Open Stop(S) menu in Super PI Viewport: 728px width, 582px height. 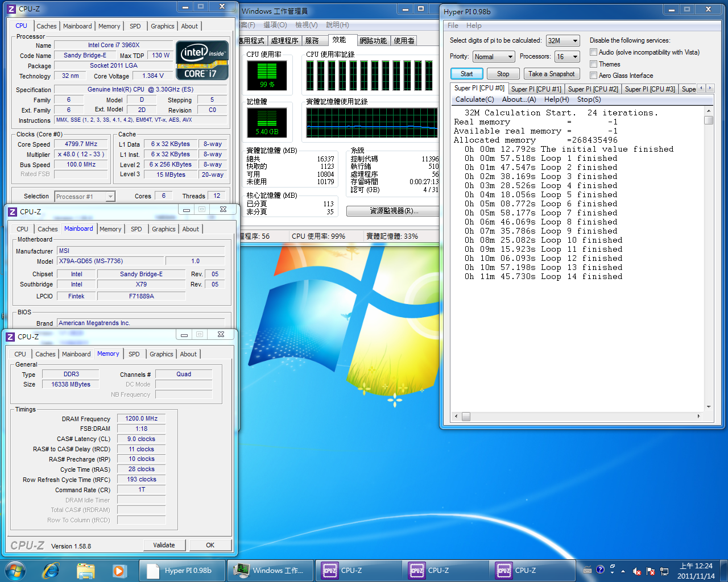coord(589,99)
